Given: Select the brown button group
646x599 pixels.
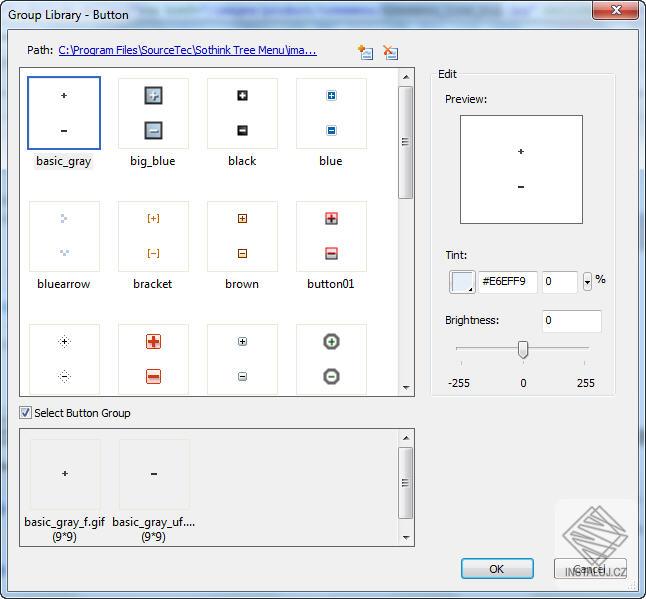Looking at the screenshot, I should pos(242,236).
